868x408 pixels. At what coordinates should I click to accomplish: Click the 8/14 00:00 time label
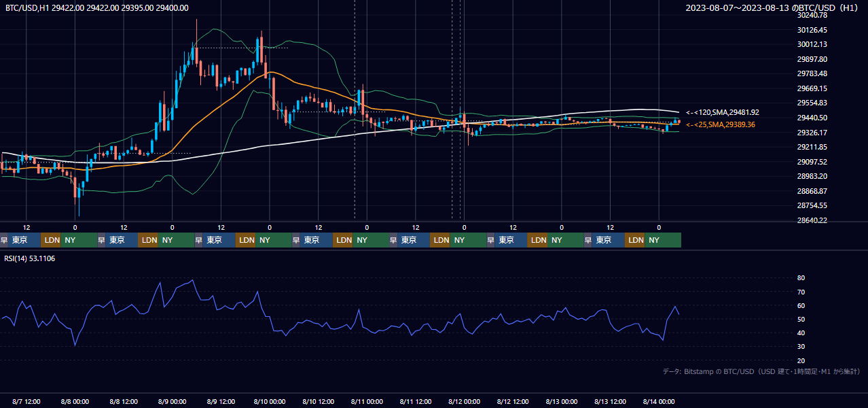(x=659, y=402)
